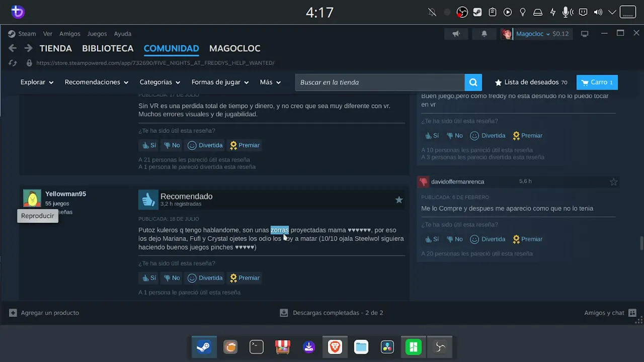This screenshot has width=644, height=362.
Task: Open Amigos y chat
Action: tap(610, 313)
